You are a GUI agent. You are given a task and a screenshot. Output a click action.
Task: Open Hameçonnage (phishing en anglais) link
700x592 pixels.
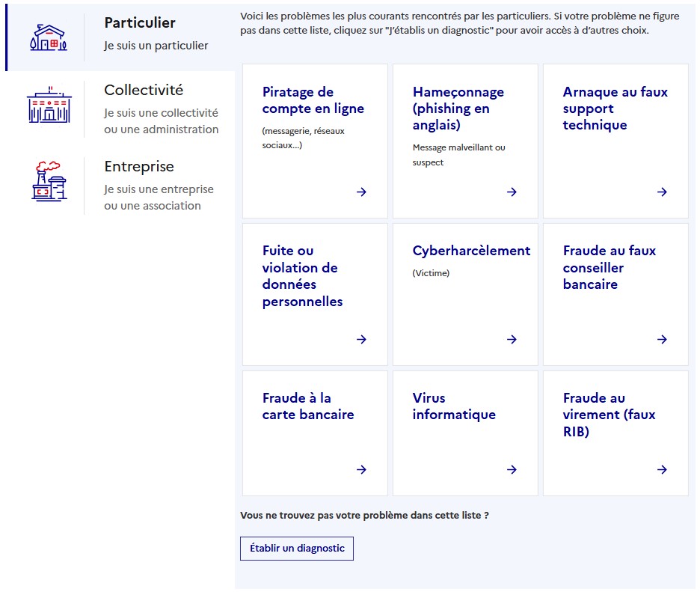coord(458,109)
